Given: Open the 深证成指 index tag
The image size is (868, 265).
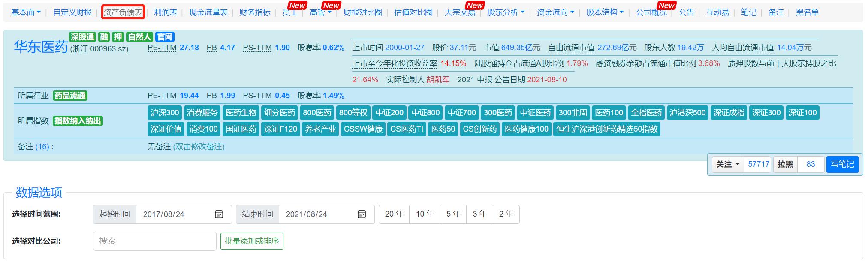Looking at the screenshot, I should 729,113.
